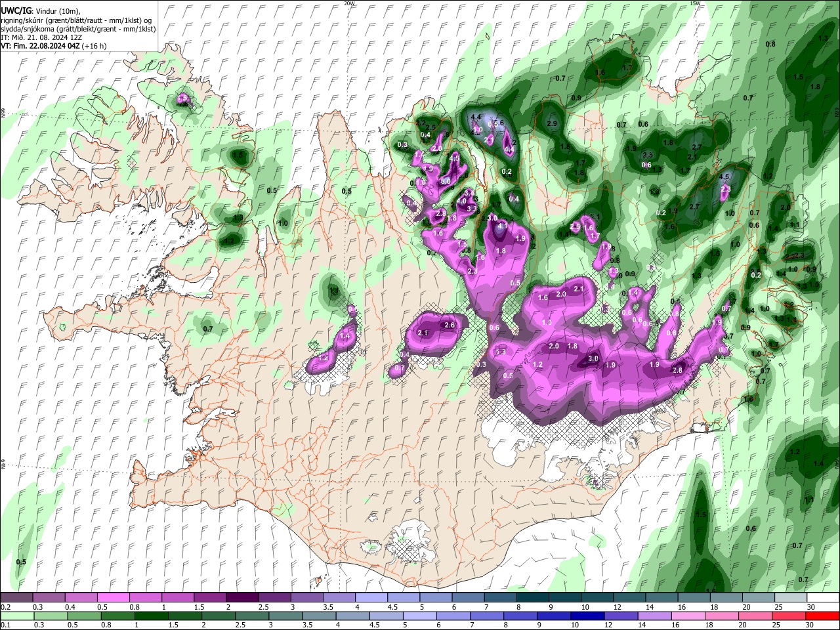The height and width of the screenshot is (630, 840).
Task: Select the light pink 16–18 rain legend swatch
Action: (x=688, y=616)
